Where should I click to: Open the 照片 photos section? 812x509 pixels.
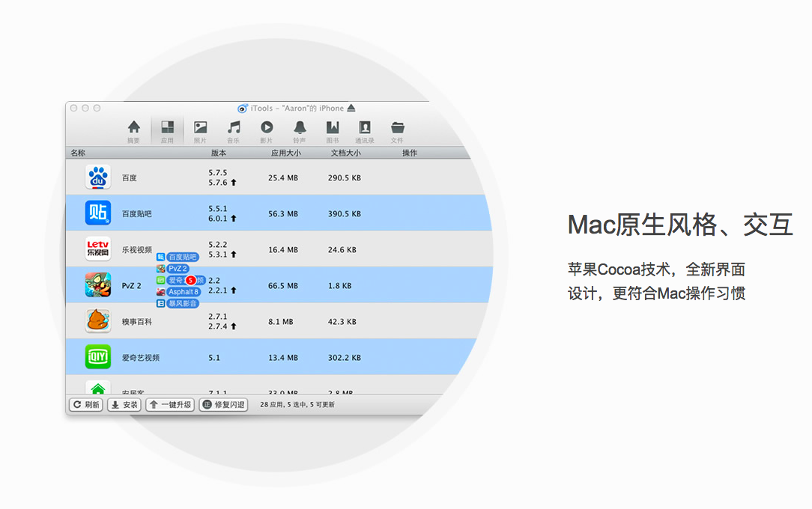[x=200, y=132]
